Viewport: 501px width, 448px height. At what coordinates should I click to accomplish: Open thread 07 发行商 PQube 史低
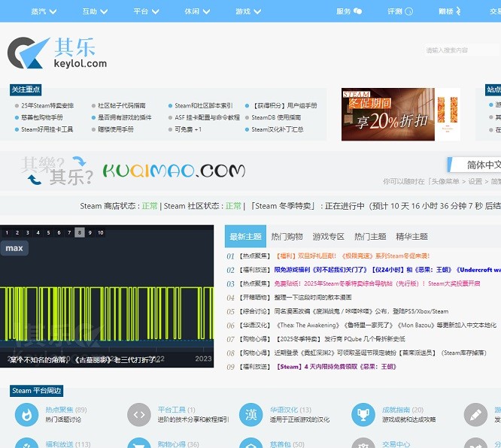tap(341, 339)
